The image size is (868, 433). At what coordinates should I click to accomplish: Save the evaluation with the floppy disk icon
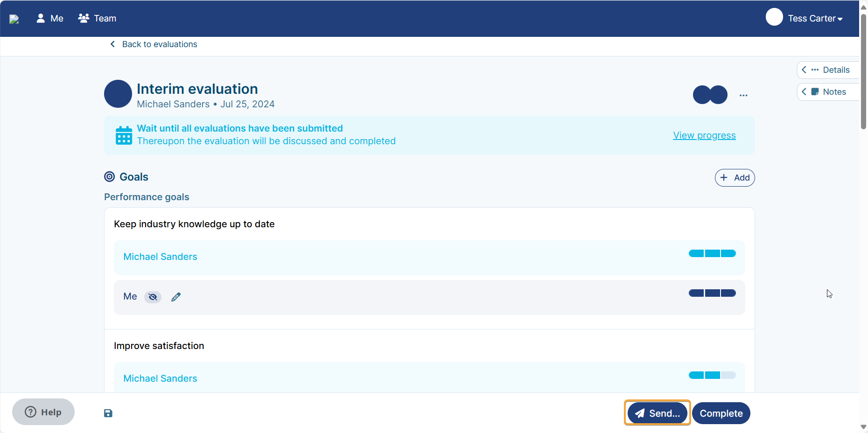108,413
